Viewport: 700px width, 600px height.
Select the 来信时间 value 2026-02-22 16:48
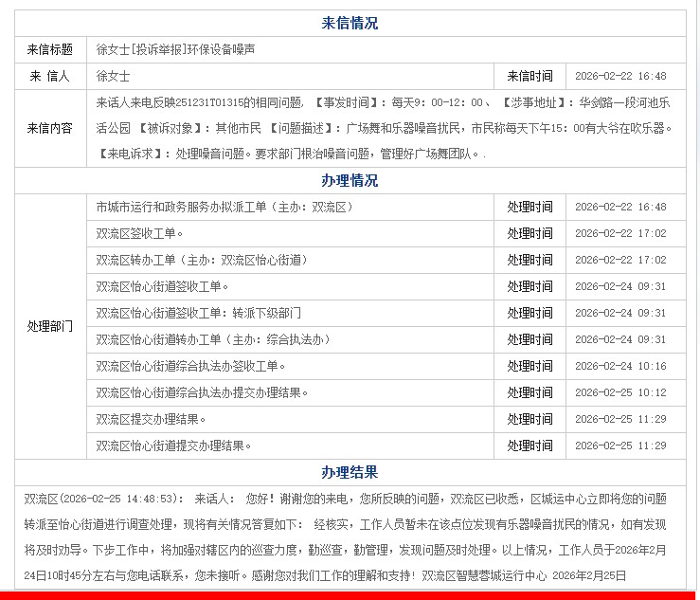[x=620, y=76]
